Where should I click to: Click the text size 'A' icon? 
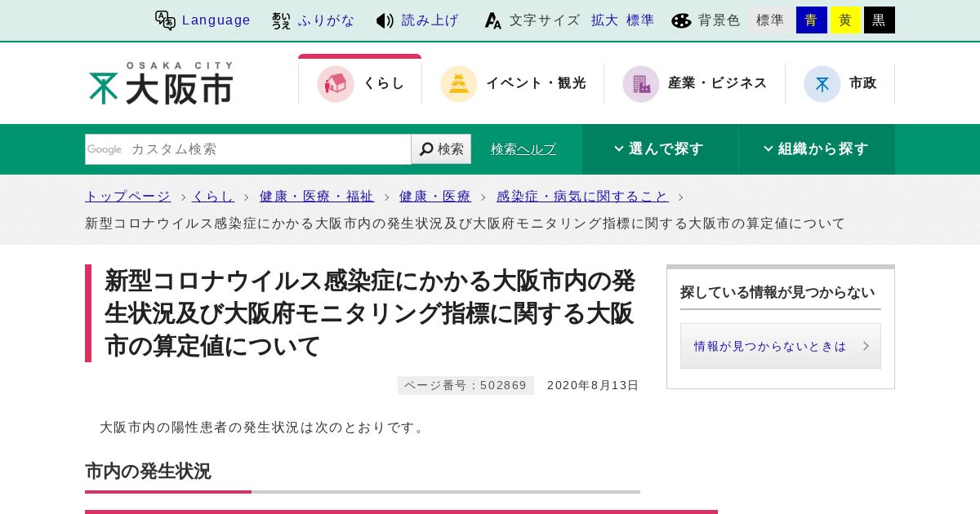(x=492, y=20)
